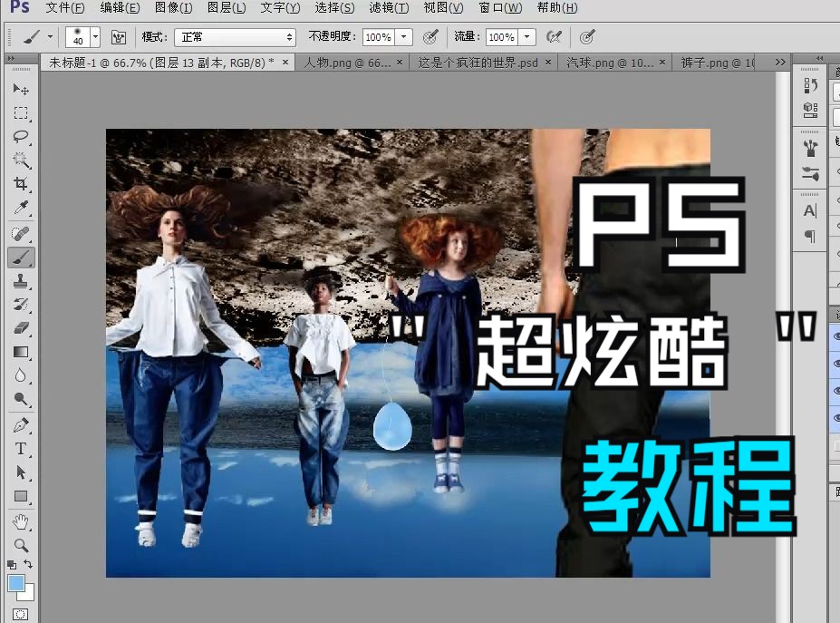This screenshot has height=623, width=840.
Task: Open the flow slider dropdown arrow
Action: [527, 37]
